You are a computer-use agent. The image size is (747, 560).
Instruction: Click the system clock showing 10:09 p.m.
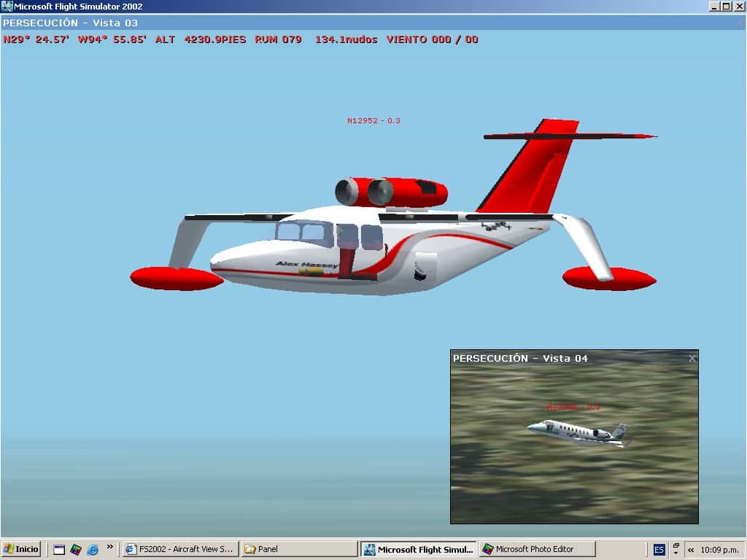[x=719, y=549]
